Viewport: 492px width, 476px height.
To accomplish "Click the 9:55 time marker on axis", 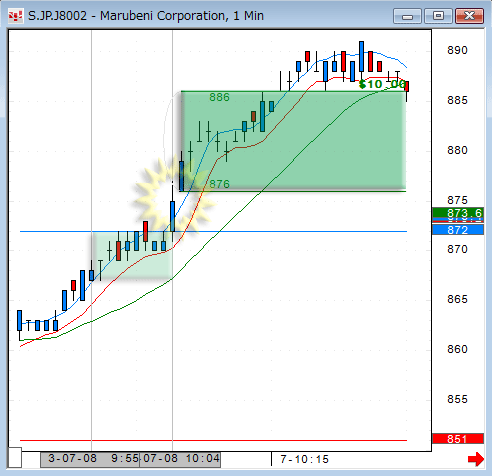I will tap(125, 458).
